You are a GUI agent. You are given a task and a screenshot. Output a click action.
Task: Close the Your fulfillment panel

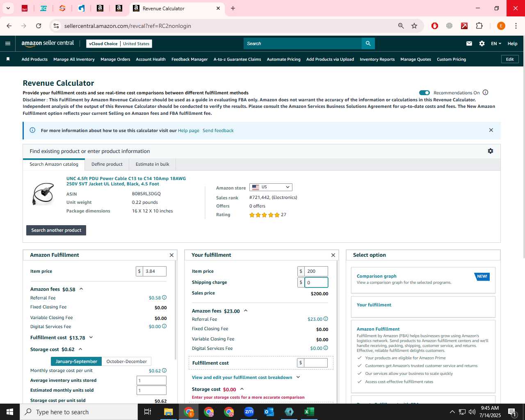(333, 255)
